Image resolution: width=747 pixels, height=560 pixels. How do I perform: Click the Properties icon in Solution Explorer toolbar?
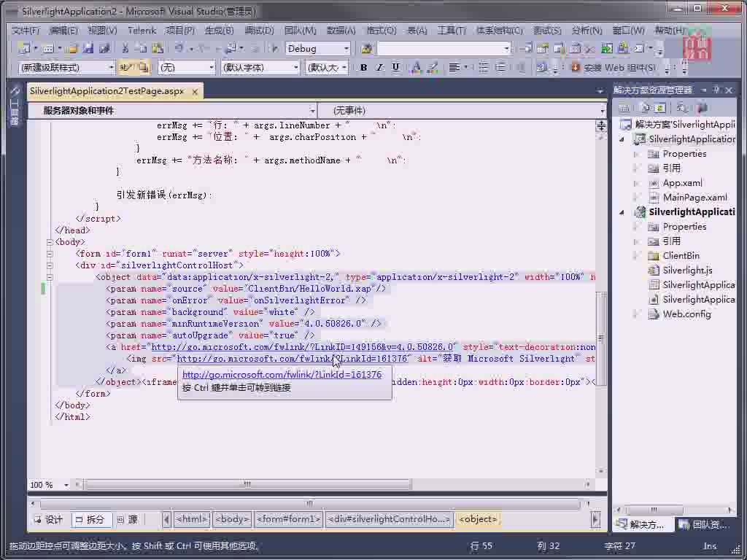click(x=624, y=108)
